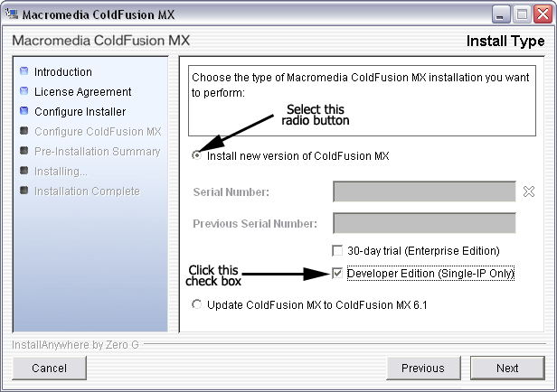Click the Serial Number input field
Screen dimensions: 557x392
pyautogui.click(x=424, y=191)
